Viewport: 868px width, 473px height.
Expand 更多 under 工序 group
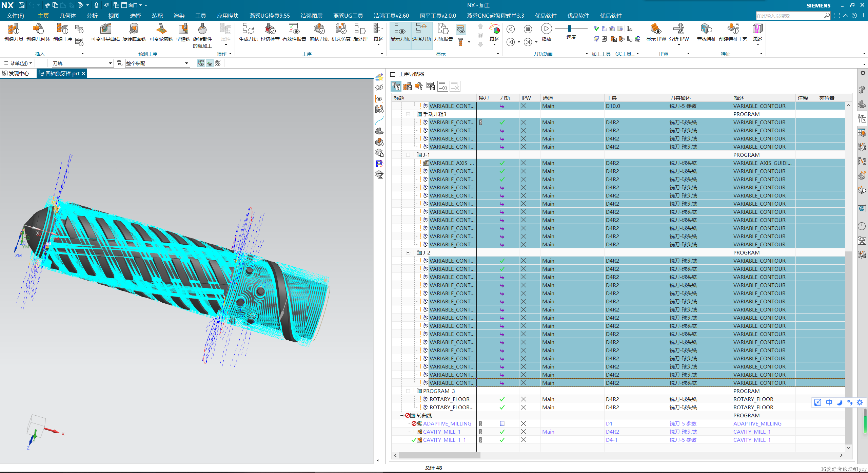click(378, 34)
